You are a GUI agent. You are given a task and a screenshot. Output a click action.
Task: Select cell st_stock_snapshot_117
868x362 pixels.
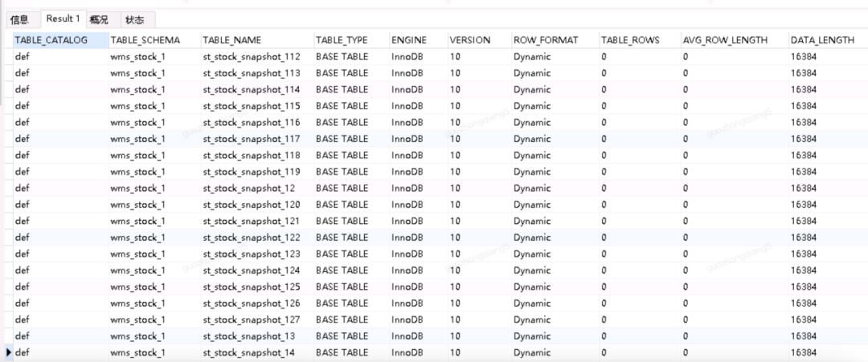coord(257,139)
